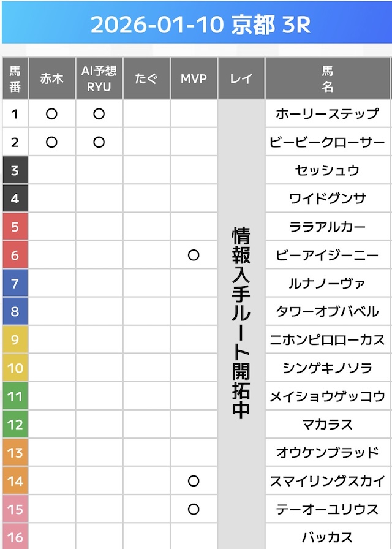Select the AI予想 RYU column header

point(99,78)
